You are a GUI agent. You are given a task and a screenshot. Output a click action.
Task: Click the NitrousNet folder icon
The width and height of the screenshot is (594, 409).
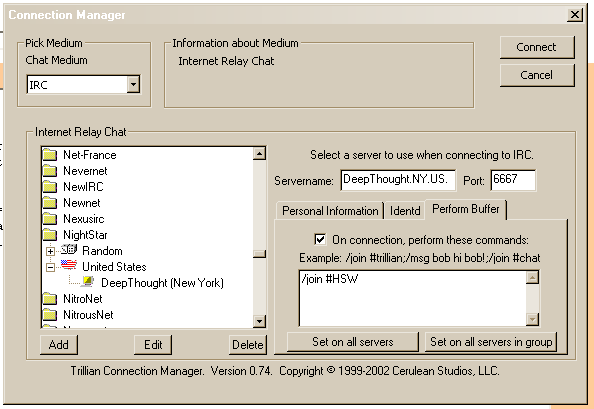[x=50, y=314]
